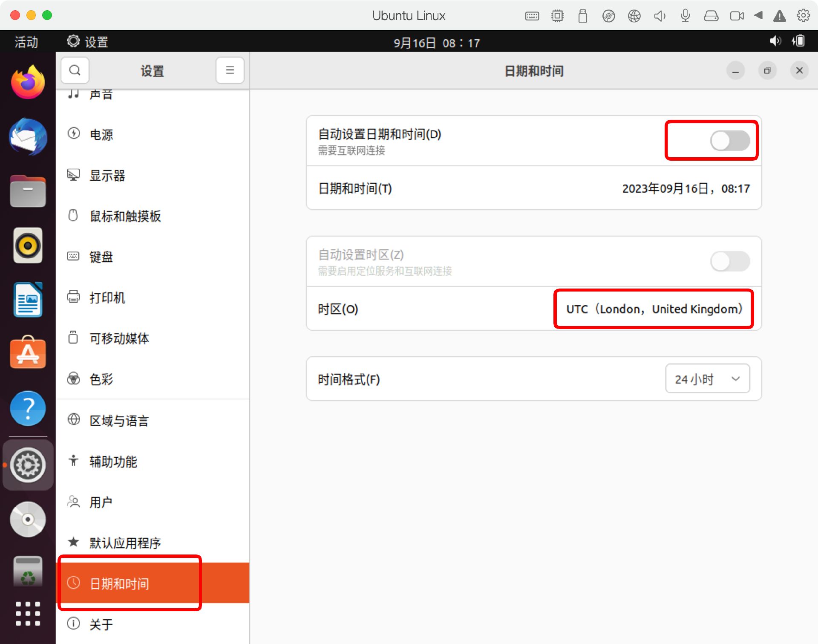The width and height of the screenshot is (818, 644).
Task: Open 打印机 settings panel
Action: coord(153,297)
